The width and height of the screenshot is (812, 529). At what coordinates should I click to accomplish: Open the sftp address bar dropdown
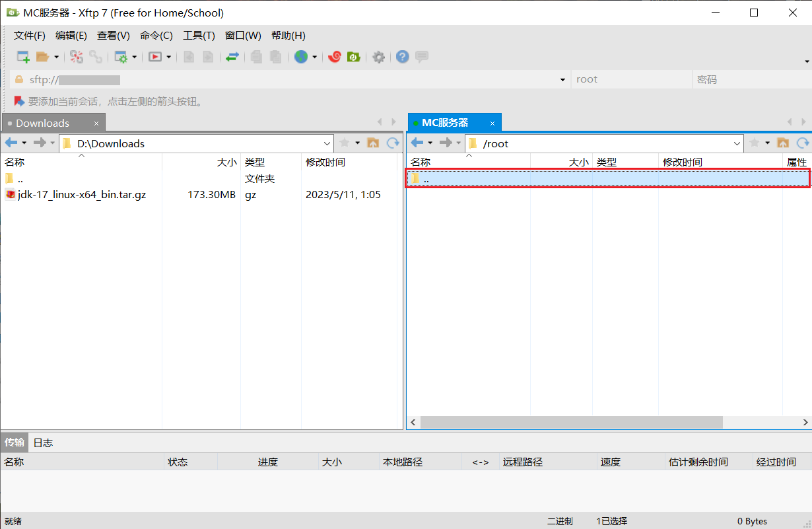[x=562, y=80]
